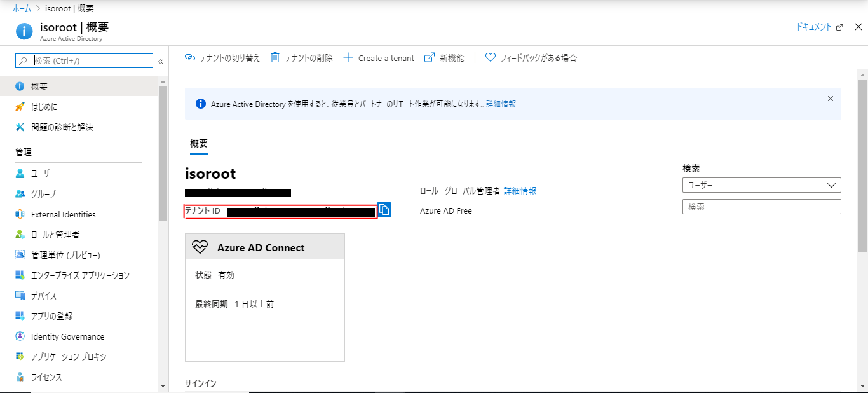
Task: Click 新機能 toolbar button
Action: 444,57
